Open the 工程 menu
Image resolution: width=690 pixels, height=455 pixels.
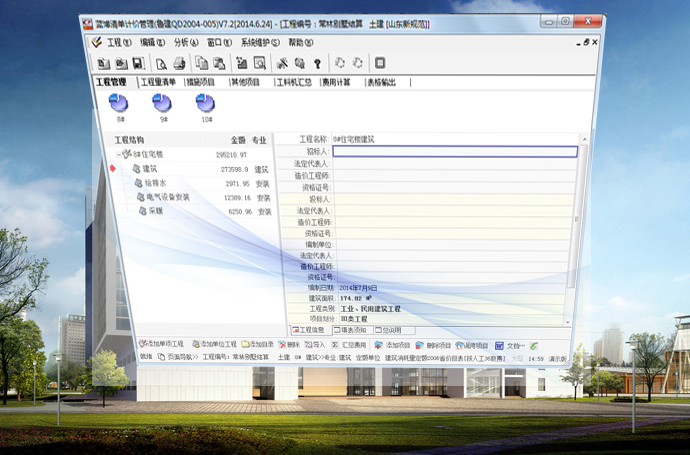(x=119, y=42)
